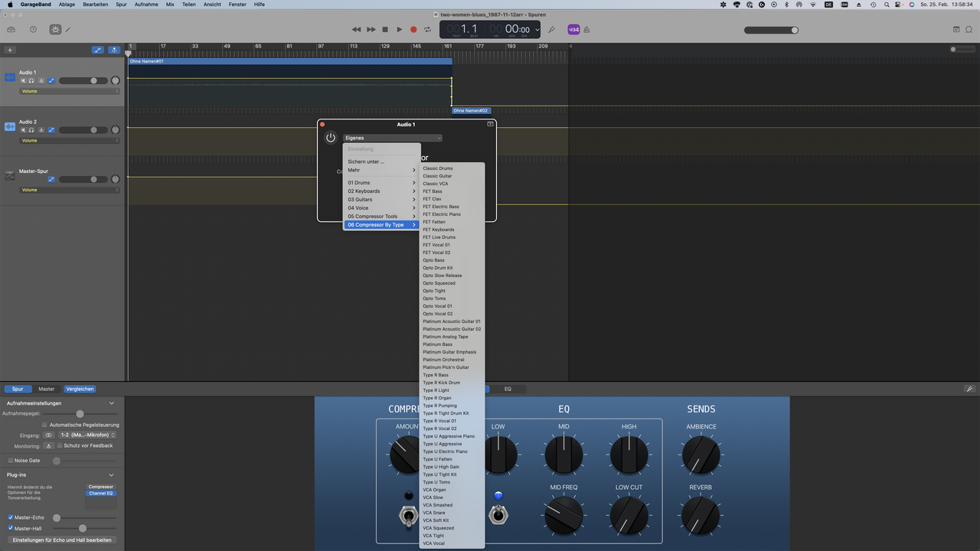Enable Schutz vor Feedback checkbox

click(x=60, y=445)
